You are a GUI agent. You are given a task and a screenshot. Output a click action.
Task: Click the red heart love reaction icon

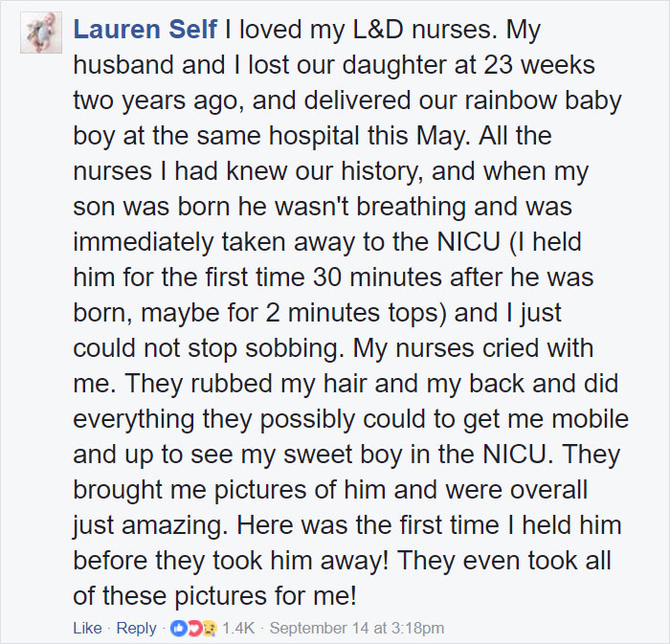(194, 628)
